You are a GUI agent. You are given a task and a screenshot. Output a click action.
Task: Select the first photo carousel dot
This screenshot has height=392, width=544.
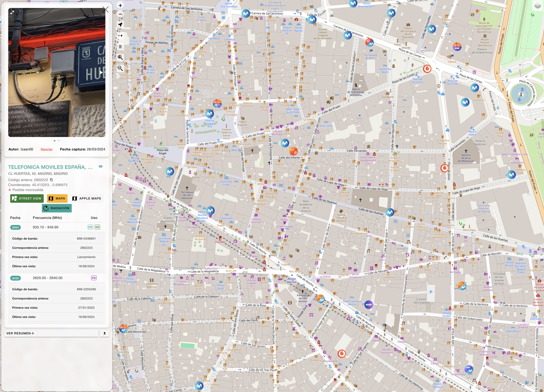[x=54, y=140]
